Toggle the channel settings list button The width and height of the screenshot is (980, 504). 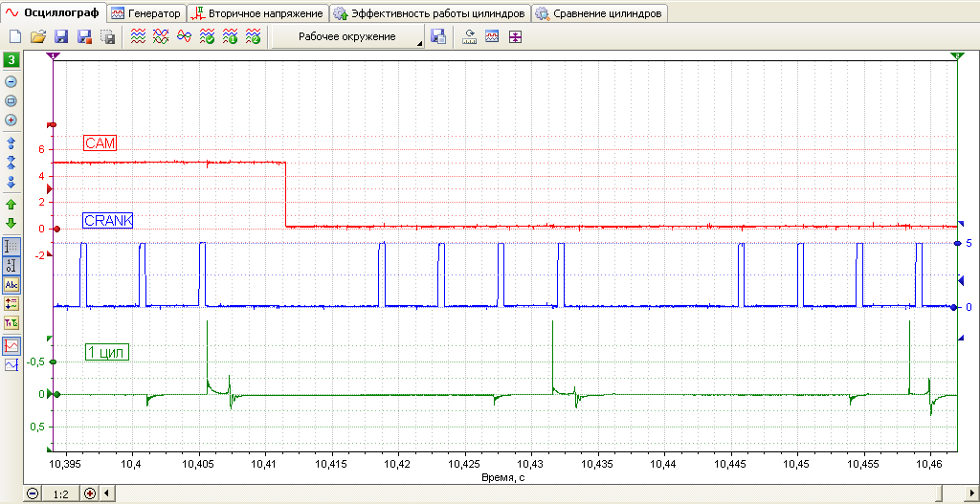(x=11, y=304)
